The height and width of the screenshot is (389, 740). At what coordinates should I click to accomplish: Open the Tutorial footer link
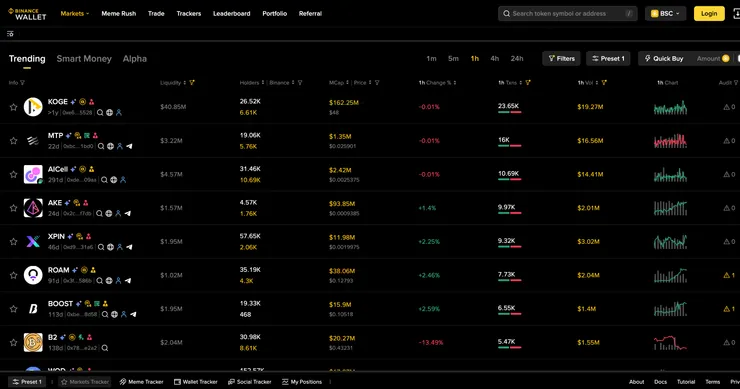(x=686, y=382)
